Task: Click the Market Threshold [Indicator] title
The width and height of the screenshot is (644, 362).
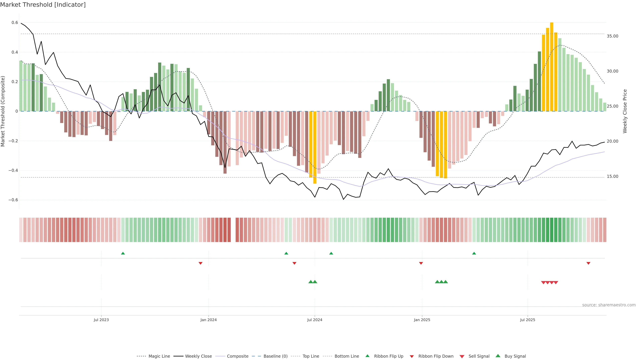Action: tap(43, 5)
